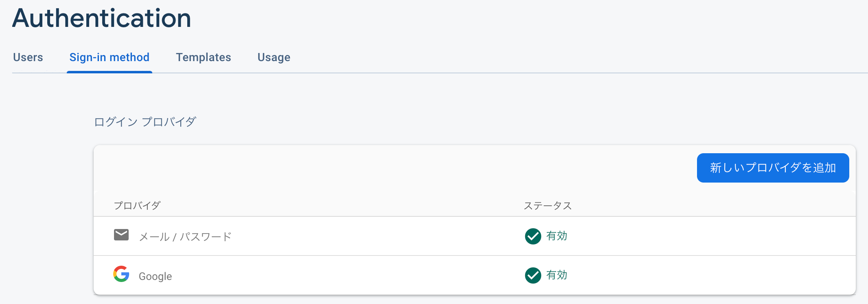868x304 pixels.
Task: Select the Sign-in method tab
Action: pos(109,57)
